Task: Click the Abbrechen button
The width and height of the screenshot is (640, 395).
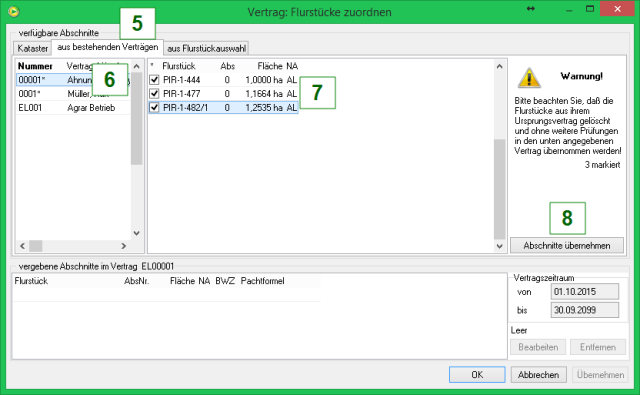Action: click(538, 375)
